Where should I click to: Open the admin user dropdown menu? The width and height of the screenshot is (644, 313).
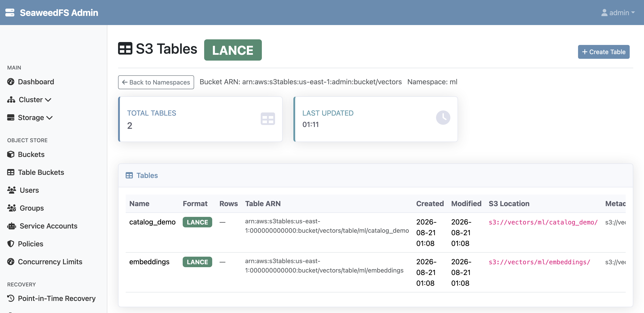point(618,13)
